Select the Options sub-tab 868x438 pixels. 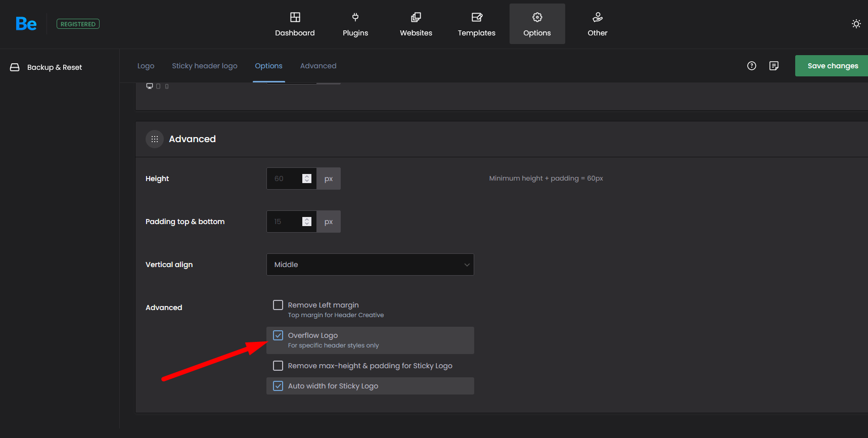268,66
